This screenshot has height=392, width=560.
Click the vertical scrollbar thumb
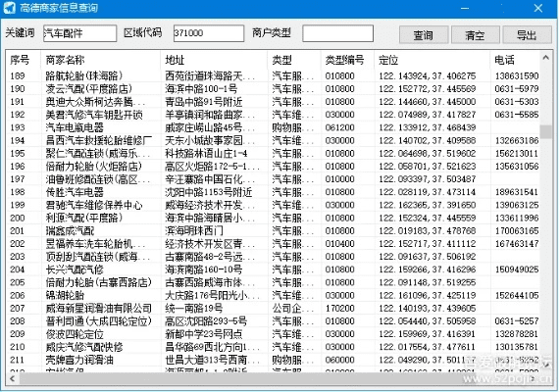pos(545,131)
